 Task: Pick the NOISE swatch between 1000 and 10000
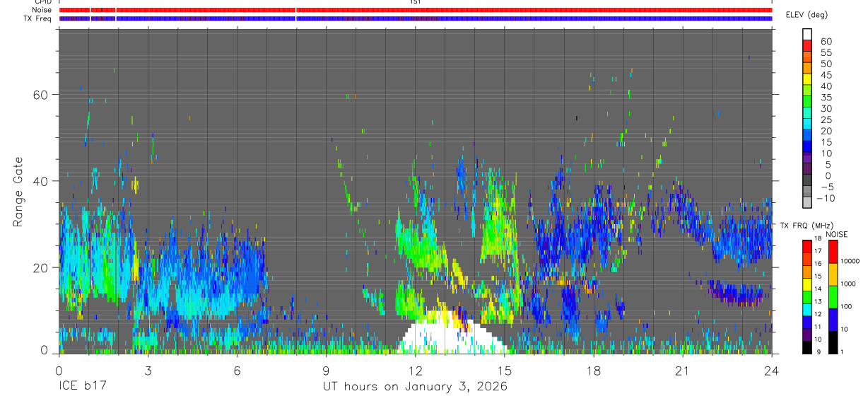tap(833, 274)
